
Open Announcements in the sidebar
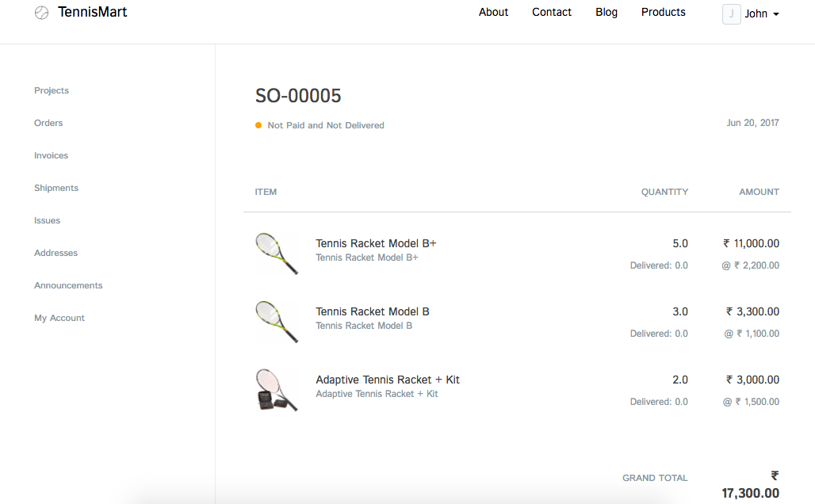[68, 285]
